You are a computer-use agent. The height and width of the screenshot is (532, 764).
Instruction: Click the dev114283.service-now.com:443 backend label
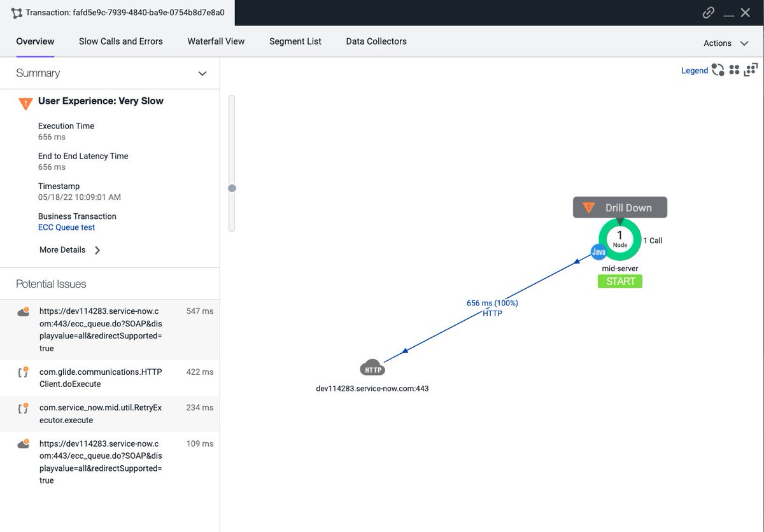pos(372,388)
